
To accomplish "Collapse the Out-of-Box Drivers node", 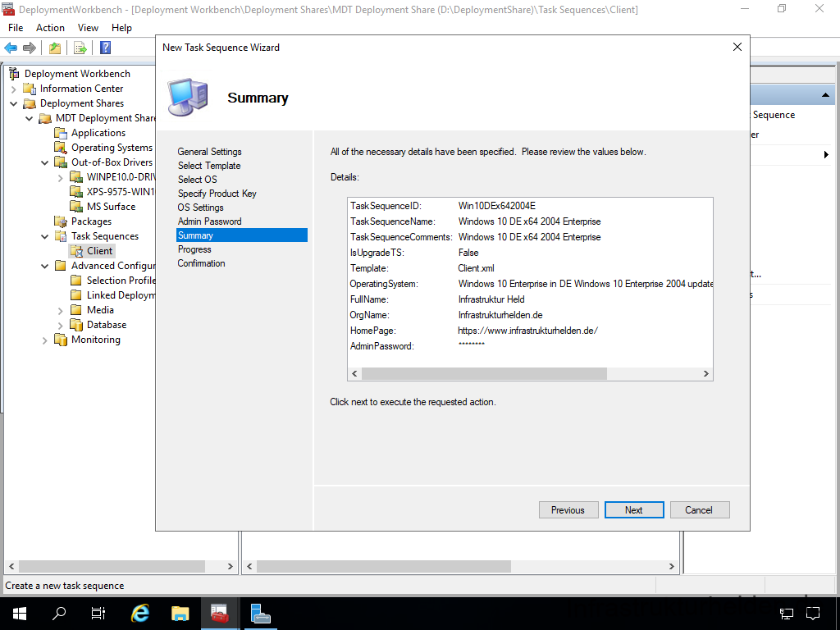I will click(x=45, y=163).
